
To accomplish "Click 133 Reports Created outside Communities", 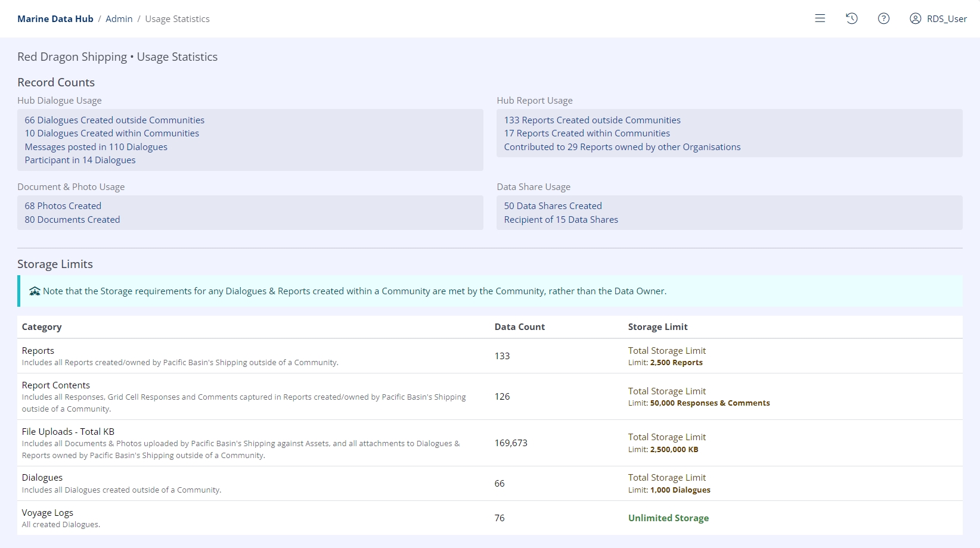I will [592, 120].
